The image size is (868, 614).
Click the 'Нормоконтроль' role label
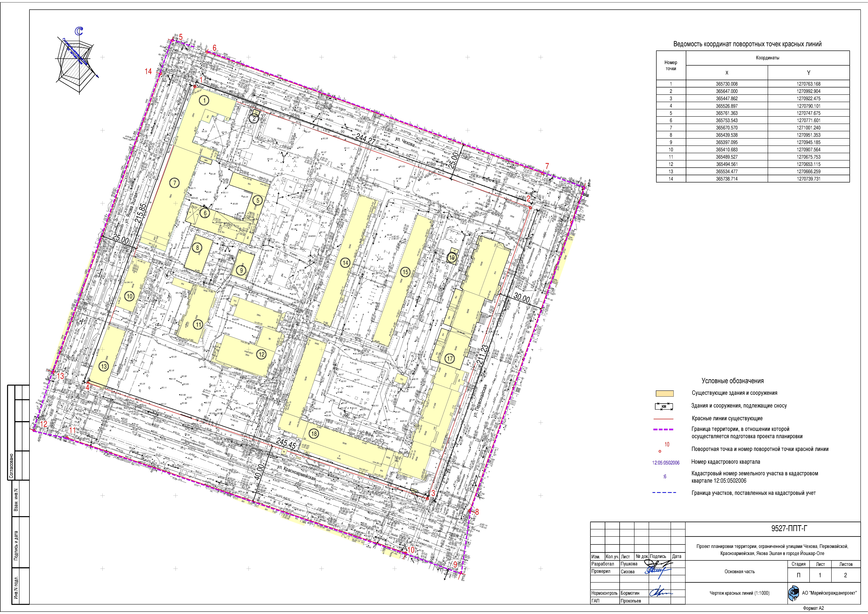tap(605, 593)
